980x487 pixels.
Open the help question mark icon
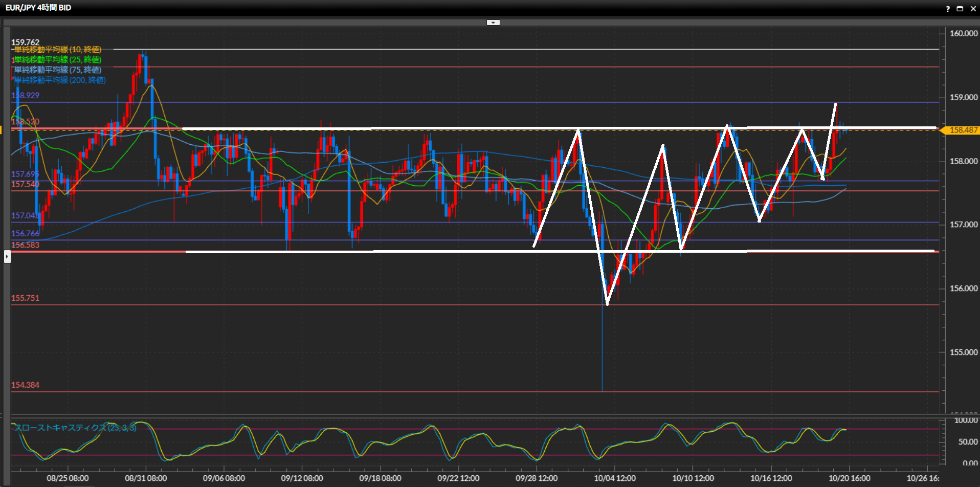[947, 9]
